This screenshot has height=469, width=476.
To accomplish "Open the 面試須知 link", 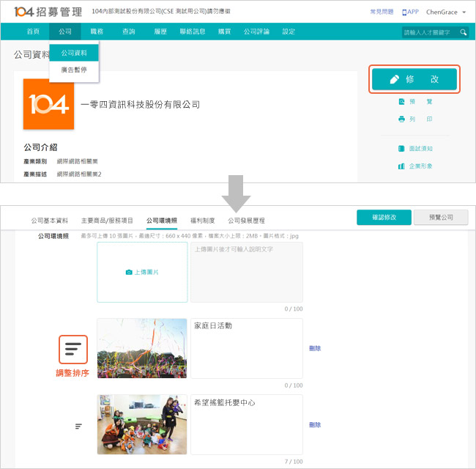I will 421,149.
